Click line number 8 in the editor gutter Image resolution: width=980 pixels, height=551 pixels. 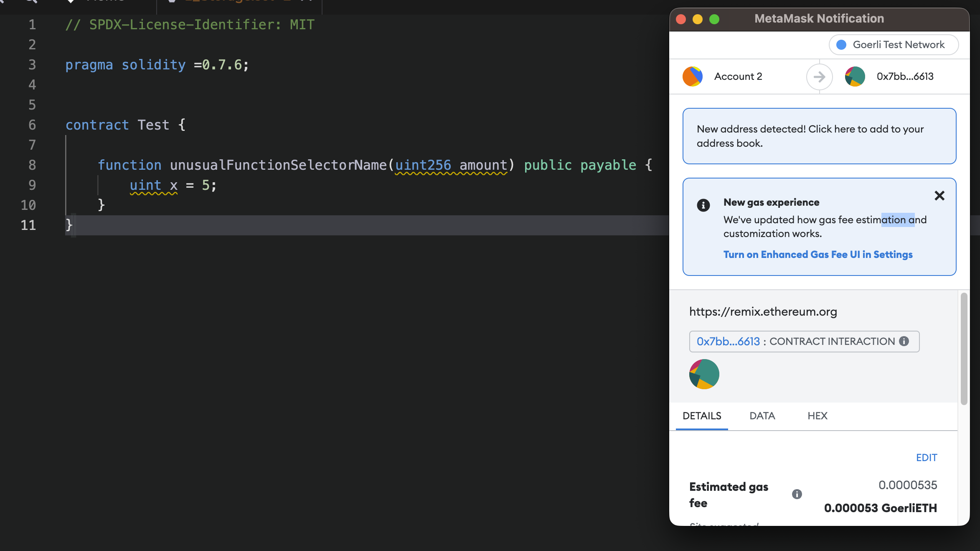tap(32, 165)
